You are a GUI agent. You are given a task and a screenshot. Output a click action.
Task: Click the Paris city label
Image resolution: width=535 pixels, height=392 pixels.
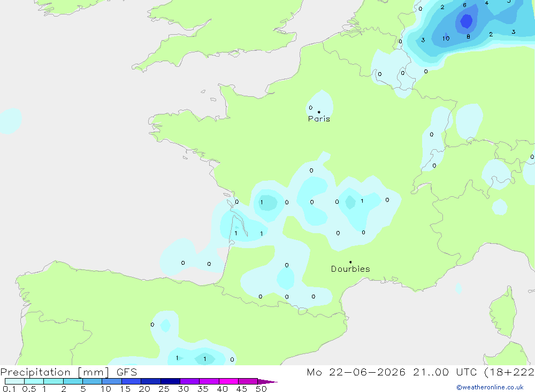click(319, 119)
